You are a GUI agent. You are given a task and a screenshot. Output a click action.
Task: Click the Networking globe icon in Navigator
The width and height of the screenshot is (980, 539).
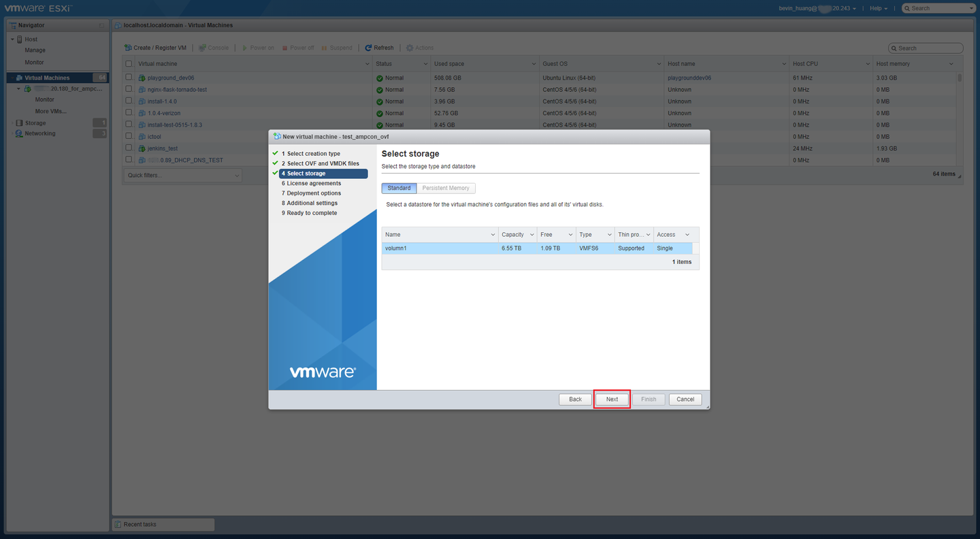tap(19, 133)
